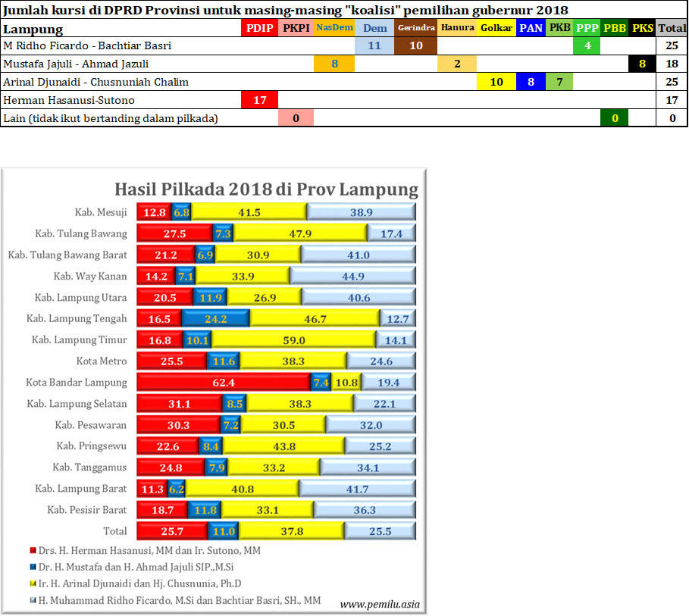Click the Gerindra column header
The width and height of the screenshot is (689, 616).
click(415, 28)
